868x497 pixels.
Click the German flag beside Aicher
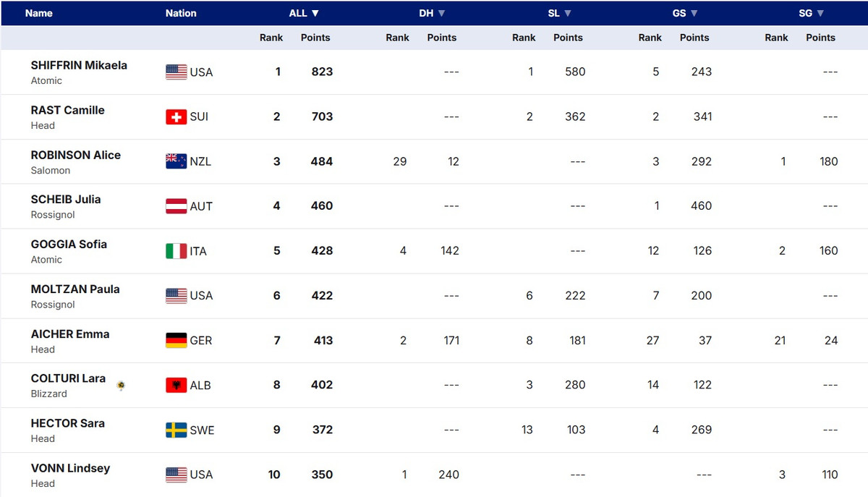pos(176,340)
